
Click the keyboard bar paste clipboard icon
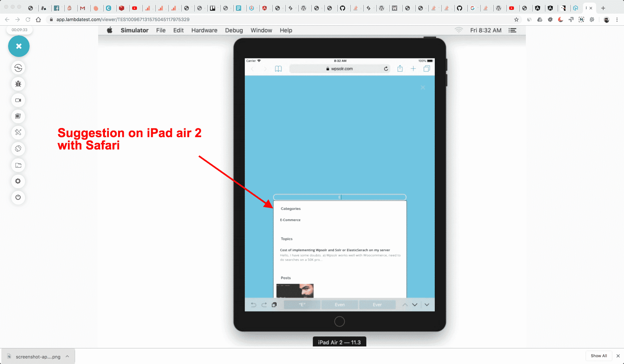click(x=274, y=305)
